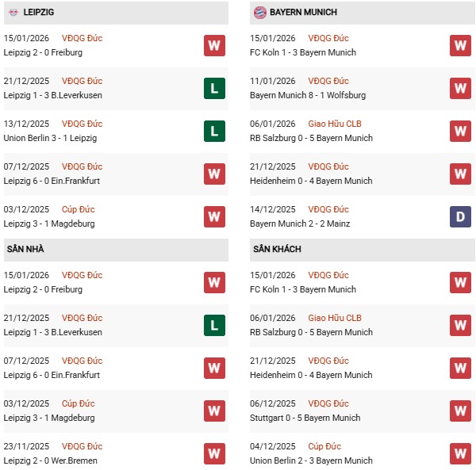Click the W badge for Leipzig 2-0 Freiburg in the top Leipzig list

(214, 45)
